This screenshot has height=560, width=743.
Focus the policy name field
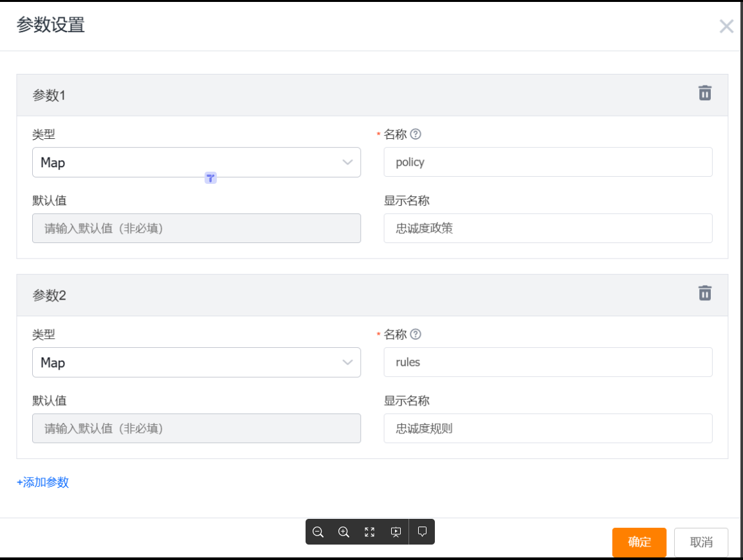[548, 162]
